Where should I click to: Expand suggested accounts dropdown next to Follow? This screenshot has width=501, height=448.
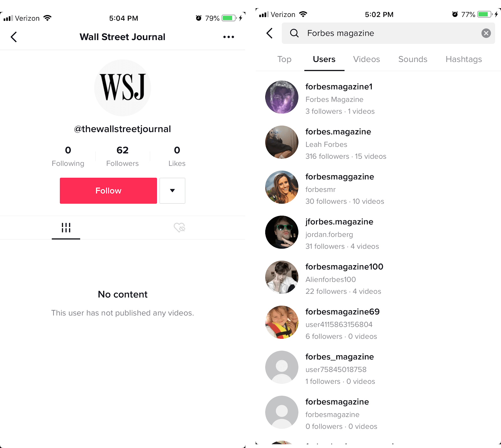click(x=173, y=191)
